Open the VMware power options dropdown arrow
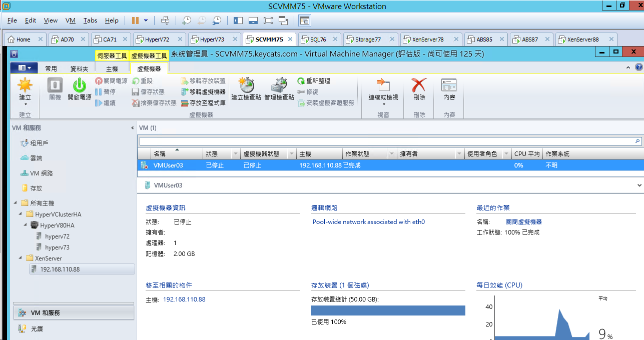This screenshot has height=340, width=644. (146, 20)
